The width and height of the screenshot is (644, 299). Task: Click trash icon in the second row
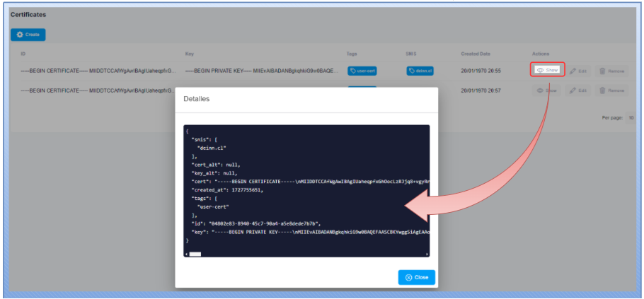point(602,90)
